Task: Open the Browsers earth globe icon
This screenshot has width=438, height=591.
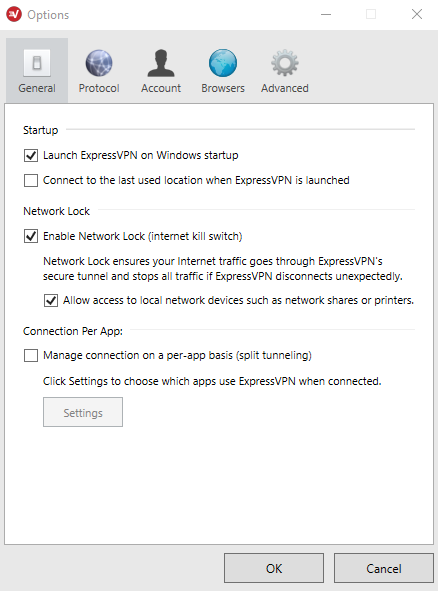Action: coord(223,63)
